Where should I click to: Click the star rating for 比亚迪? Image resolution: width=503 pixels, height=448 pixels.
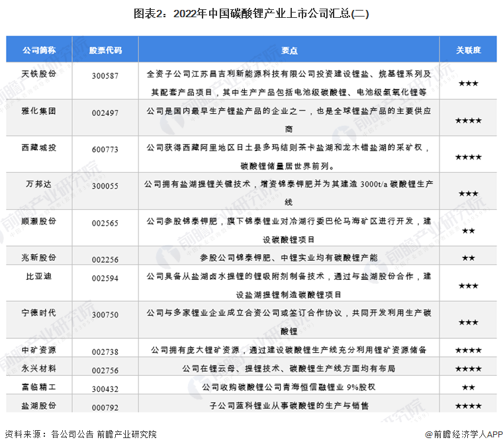click(x=469, y=286)
